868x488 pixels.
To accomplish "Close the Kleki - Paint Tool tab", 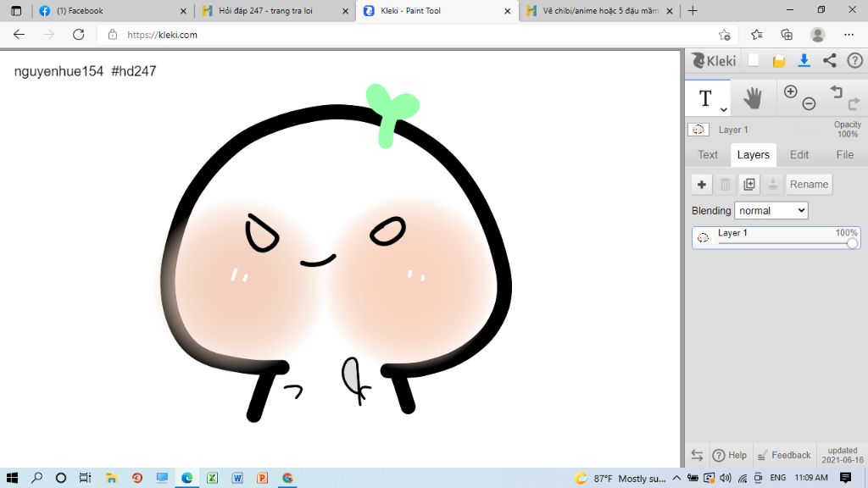I will [507, 10].
